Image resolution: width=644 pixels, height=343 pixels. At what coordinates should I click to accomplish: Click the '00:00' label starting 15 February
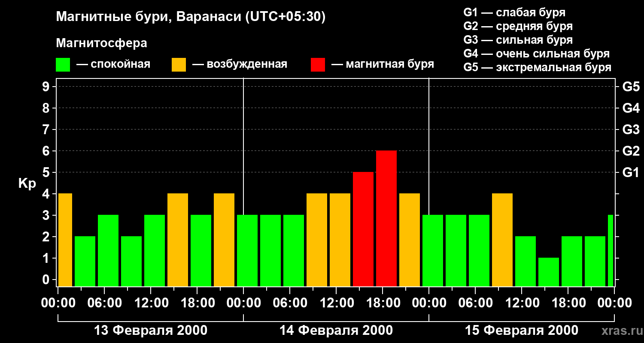[429, 303]
